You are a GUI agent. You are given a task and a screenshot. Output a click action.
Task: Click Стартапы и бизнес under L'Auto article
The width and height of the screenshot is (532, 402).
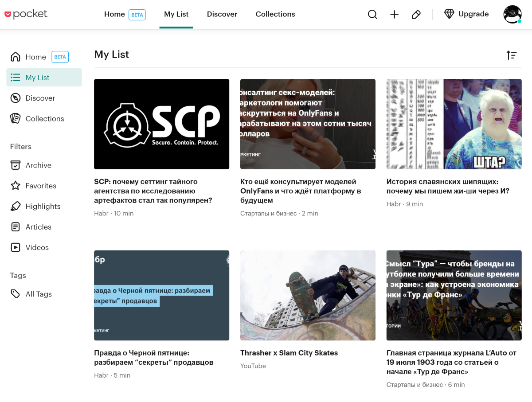tap(415, 384)
